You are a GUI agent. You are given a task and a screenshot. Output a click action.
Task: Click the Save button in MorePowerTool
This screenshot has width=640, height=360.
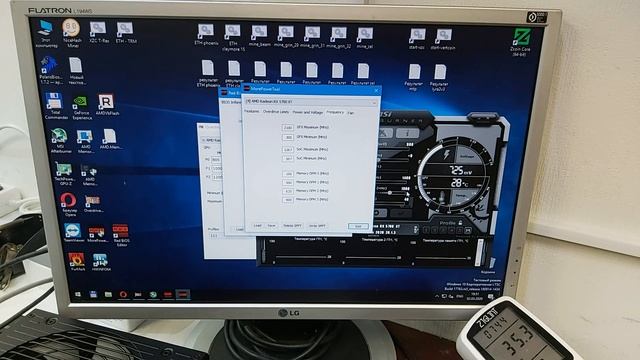pos(271,225)
